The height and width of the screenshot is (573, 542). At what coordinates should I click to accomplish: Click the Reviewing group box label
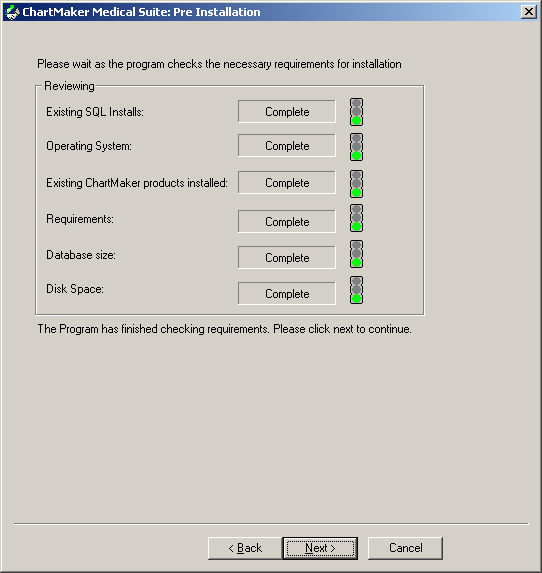pyautogui.click(x=69, y=86)
